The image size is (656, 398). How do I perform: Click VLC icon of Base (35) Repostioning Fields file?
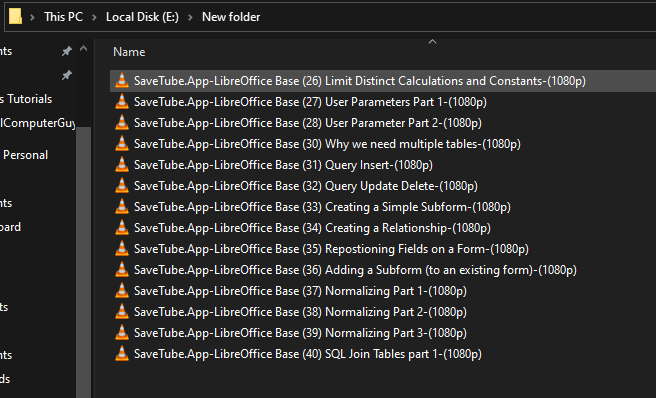coord(122,249)
